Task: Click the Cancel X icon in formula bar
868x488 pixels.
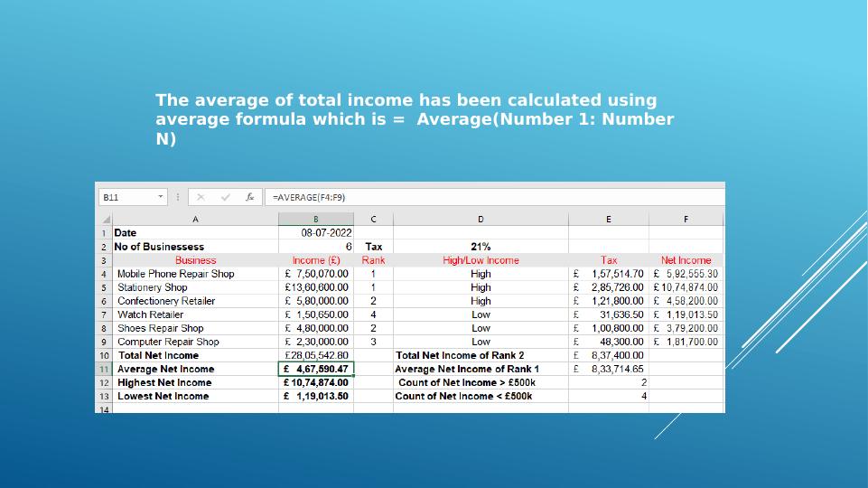Action: 201,197
